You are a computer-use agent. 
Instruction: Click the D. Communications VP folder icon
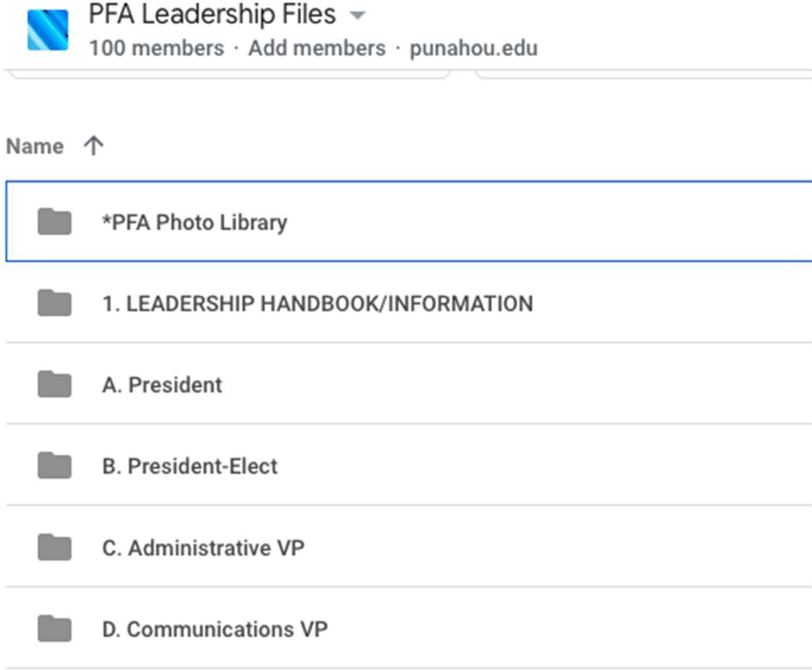(x=54, y=629)
